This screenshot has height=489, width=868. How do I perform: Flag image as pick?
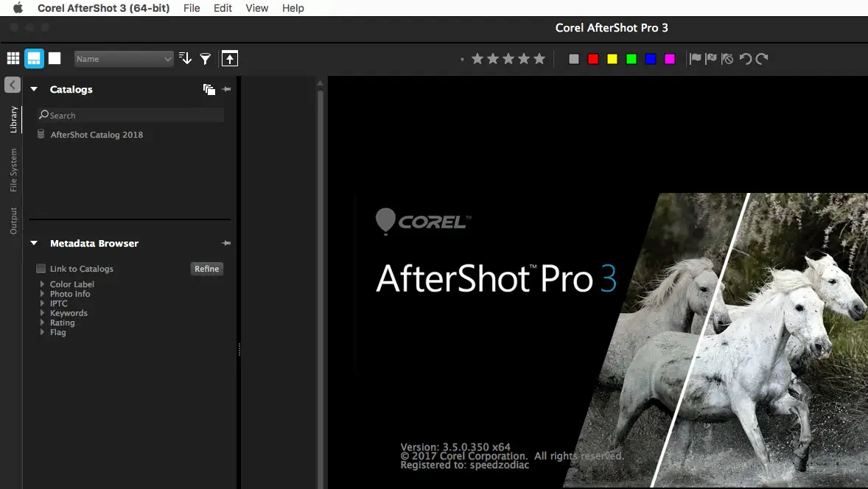coord(696,59)
